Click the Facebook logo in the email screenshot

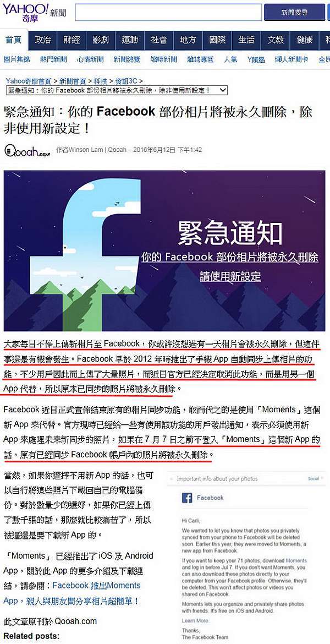(187, 498)
